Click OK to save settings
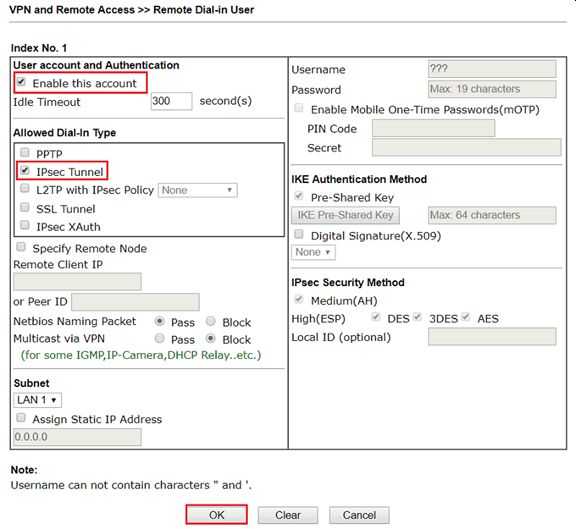This screenshot has width=576, height=529. pyautogui.click(x=216, y=515)
